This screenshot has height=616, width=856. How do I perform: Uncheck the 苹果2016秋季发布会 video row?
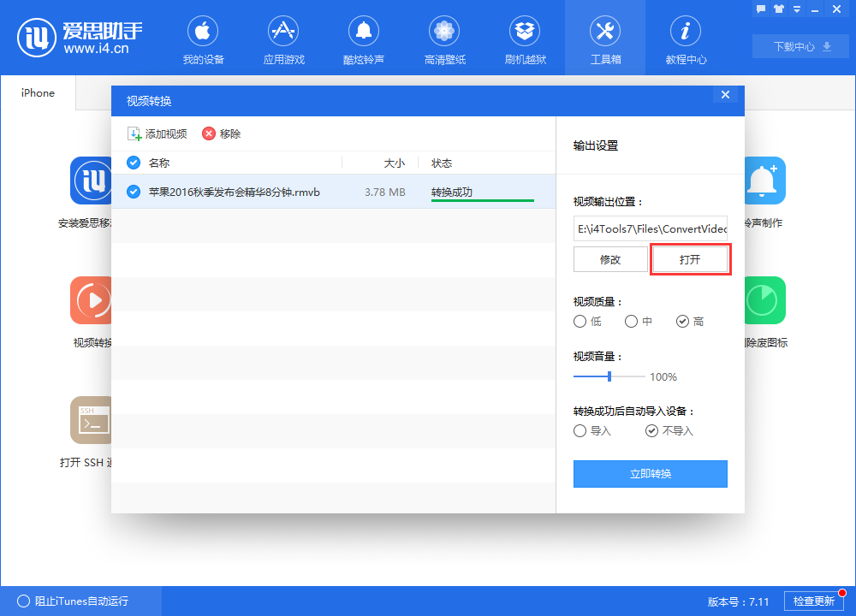point(133,192)
